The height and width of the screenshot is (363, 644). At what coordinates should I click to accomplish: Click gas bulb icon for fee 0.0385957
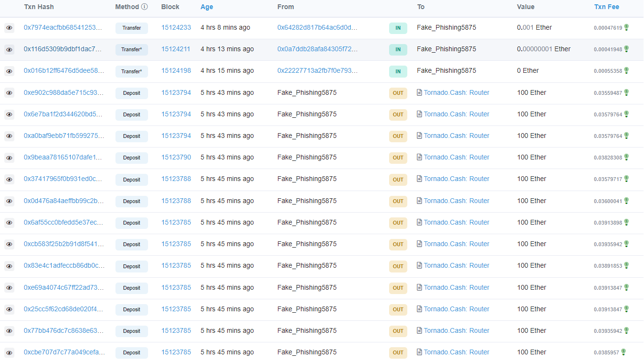pos(623,352)
